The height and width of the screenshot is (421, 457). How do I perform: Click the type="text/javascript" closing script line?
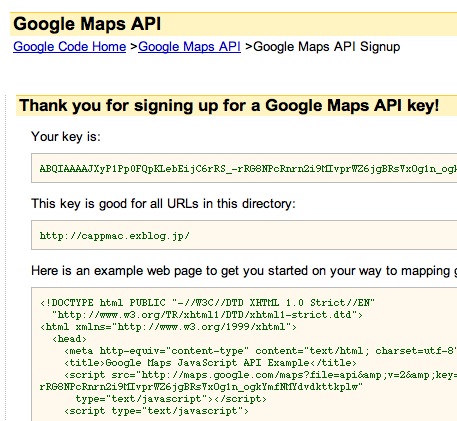coord(171,399)
